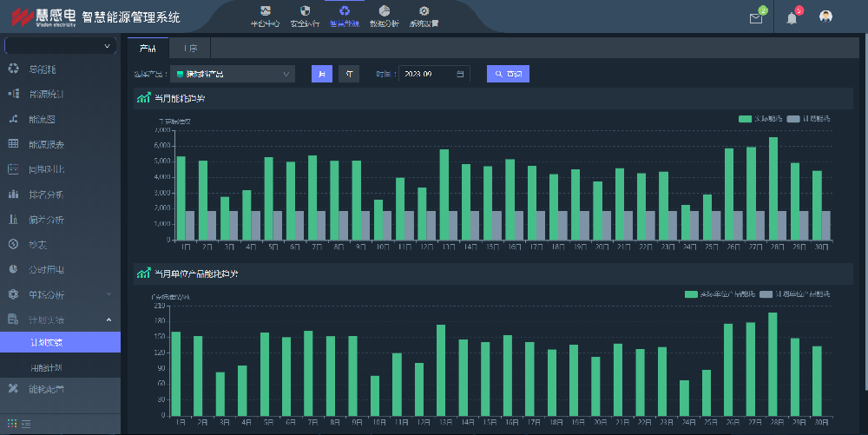This screenshot has height=435, width=868.
Task: Open 系统设置 gear icon in top navigation
Action: tap(424, 16)
